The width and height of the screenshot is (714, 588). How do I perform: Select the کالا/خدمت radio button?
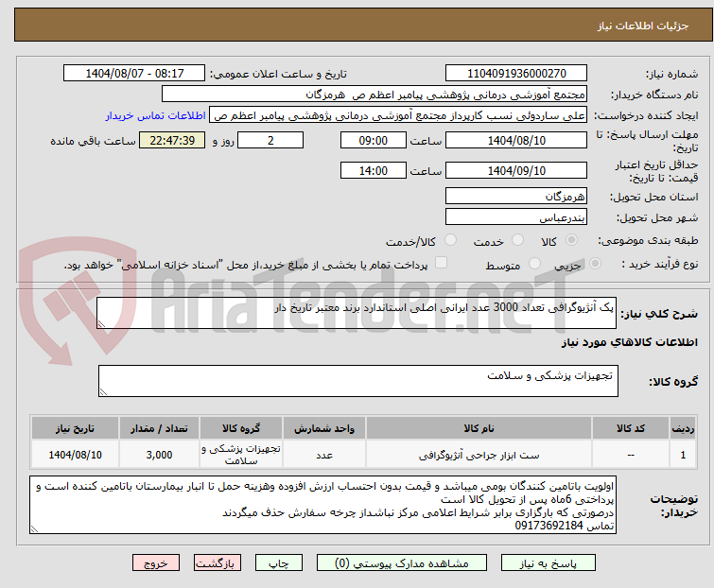[x=450, y=240]
